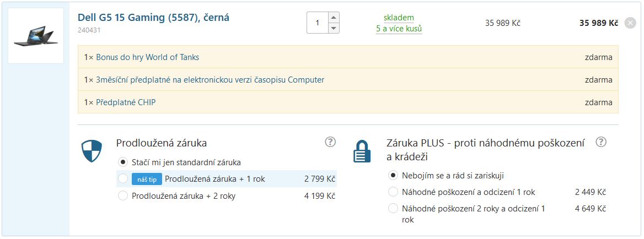Open Dell G5 15 Gaming product link
The image size is (644, 239).
pos(153,18)
